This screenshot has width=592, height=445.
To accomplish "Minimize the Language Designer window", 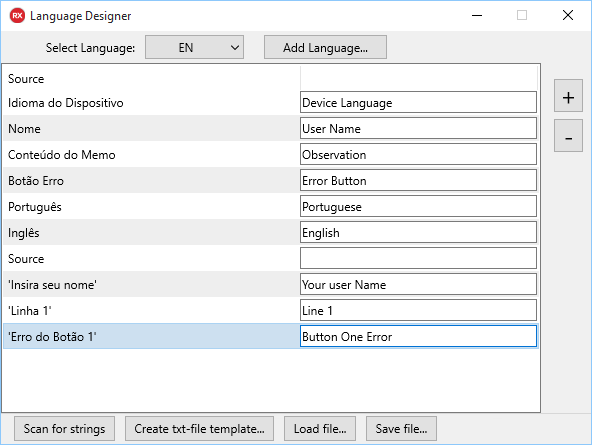I will click(477, 15).
